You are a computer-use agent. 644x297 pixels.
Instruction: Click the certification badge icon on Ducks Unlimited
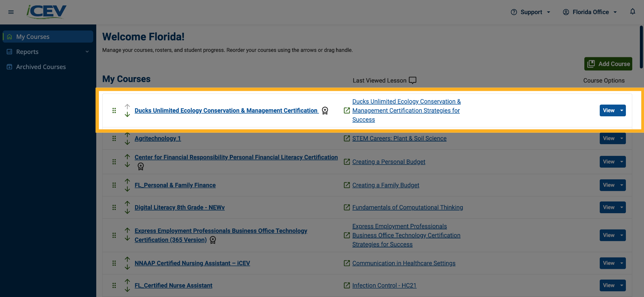pyautogui.click(x=325, y=111)
